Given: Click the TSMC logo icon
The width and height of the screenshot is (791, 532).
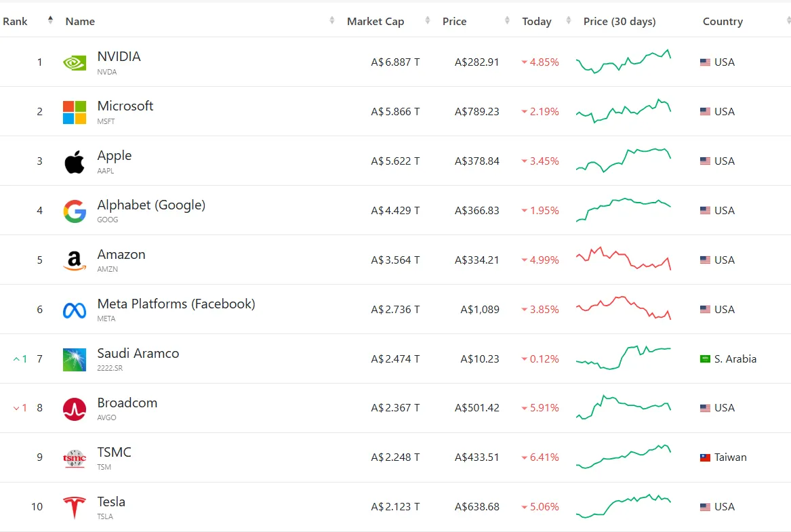Looking at the screenshot, I should click(x=75, y=459).
